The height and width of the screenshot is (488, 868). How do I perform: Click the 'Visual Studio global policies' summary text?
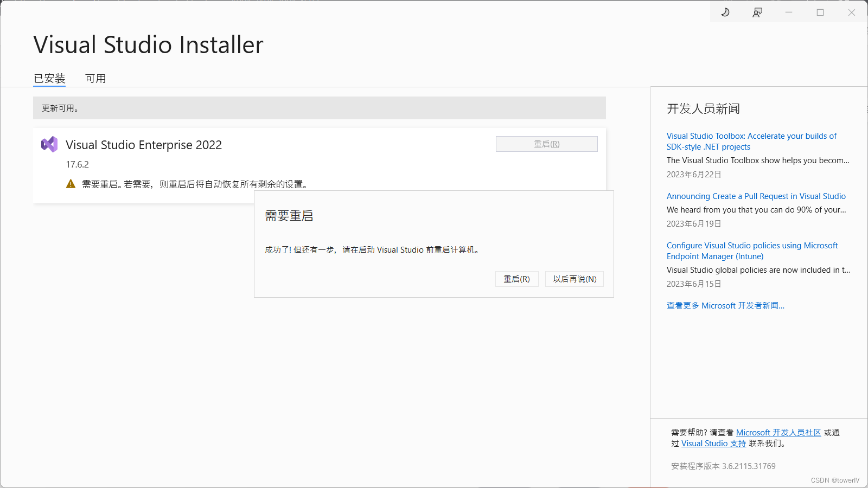coord(758,270)
